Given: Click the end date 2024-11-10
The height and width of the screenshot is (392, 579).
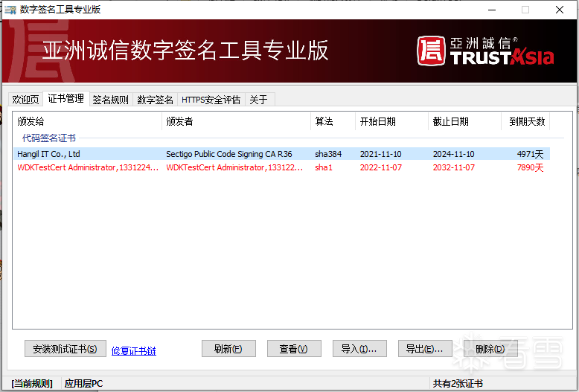Looking at the screenshot, I should click(454, 154).
